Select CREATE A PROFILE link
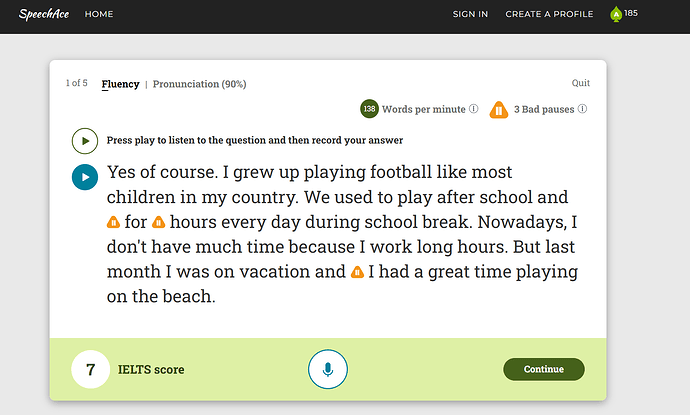 tap(549, 14)
